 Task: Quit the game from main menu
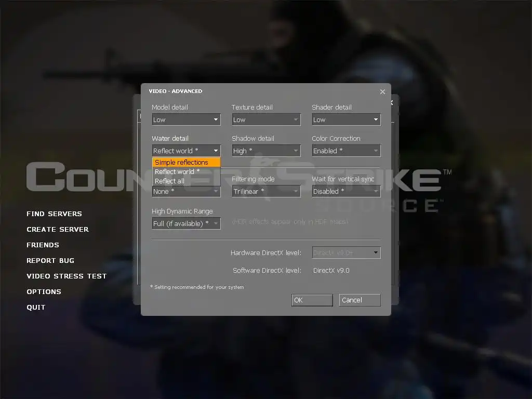tap(36, 308)
